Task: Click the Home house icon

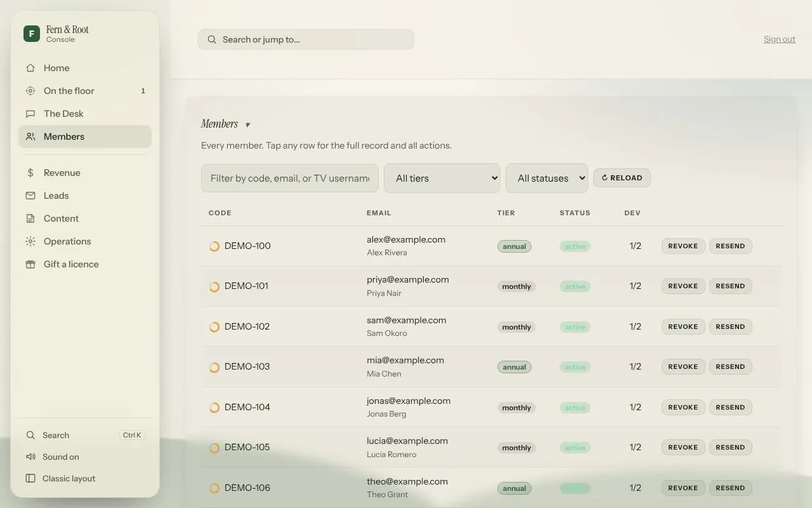Action: pos(30,68)
